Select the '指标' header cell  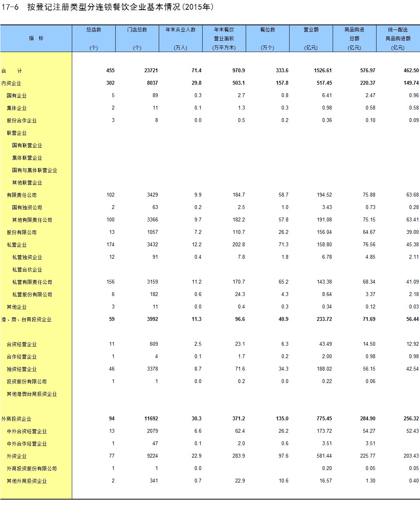coord(36,38)
